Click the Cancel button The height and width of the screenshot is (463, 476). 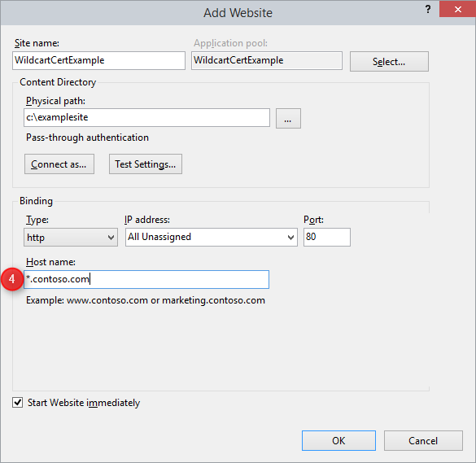pos(423,440)
